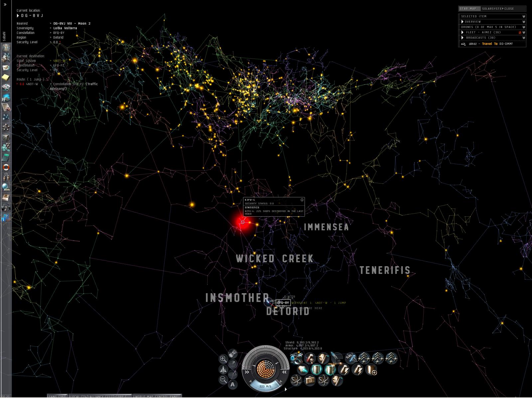Image resolution: width=532 pixels, height=398 pixels.
Task: Expand the Fleet - Aimez panel triangle
Action: [462, 32]
